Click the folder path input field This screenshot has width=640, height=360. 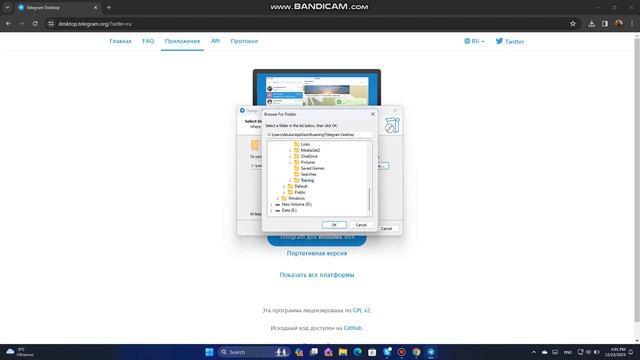[x=319, y=134]
